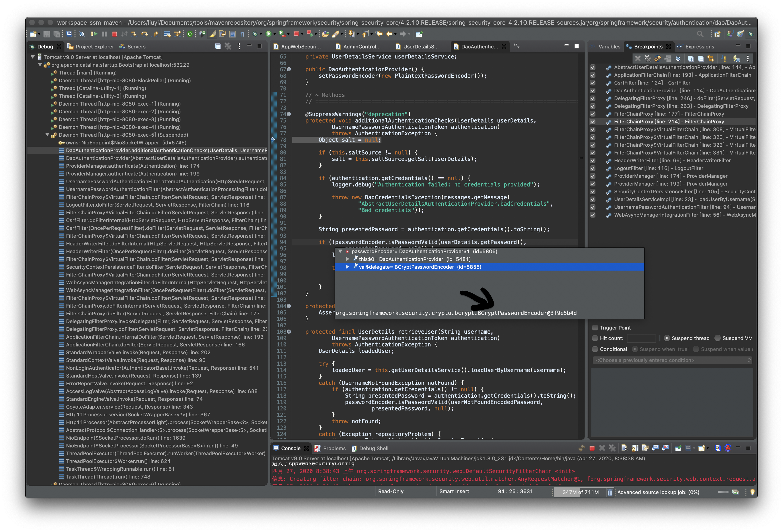
Task: Enable the Hit count checkbox
Action: [595, 338]
